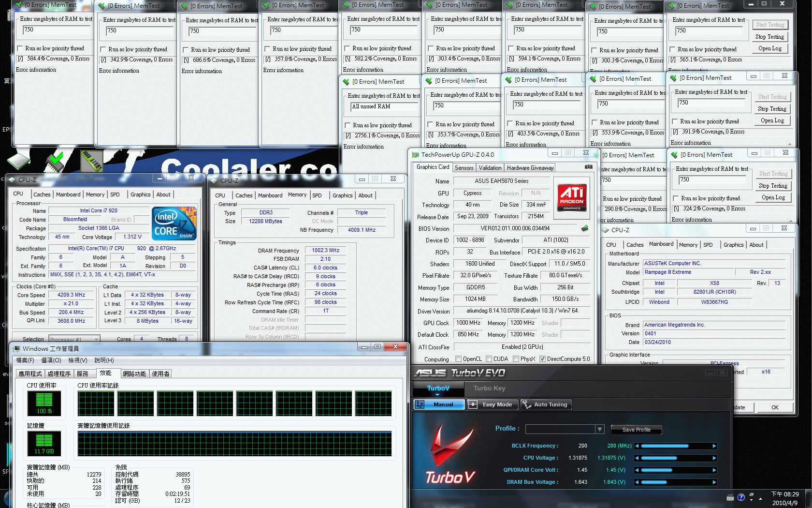Open the Processor #1 selection dropdown
This screenshot has width=812, height=508.
tap(96, 339)
